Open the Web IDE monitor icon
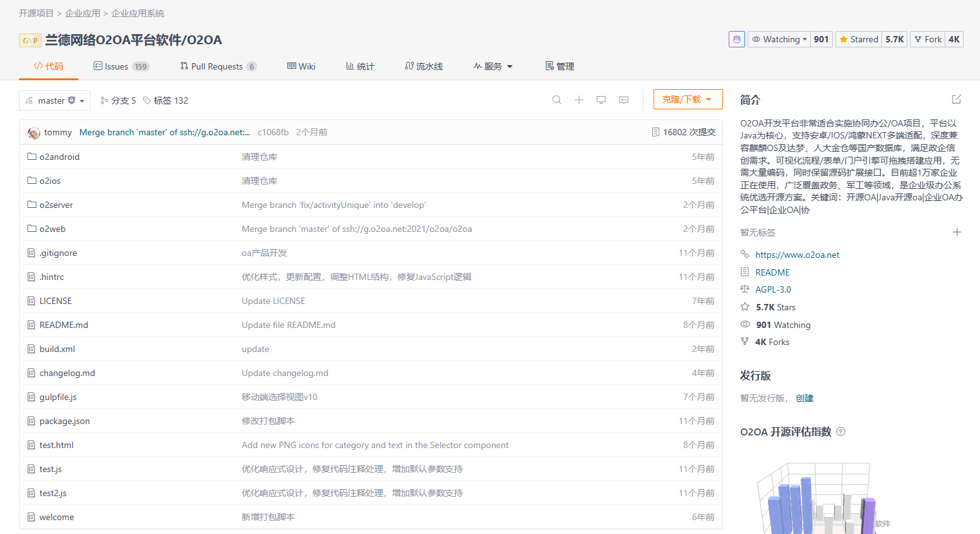Screen dimensions: 980x534 601,100
